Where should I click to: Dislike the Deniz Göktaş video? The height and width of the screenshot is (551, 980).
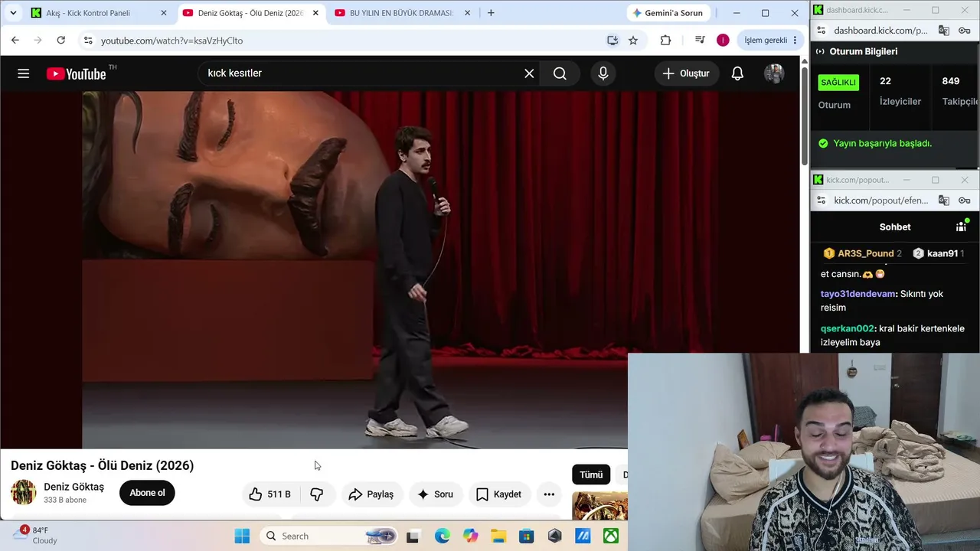[x=316, y=494]
